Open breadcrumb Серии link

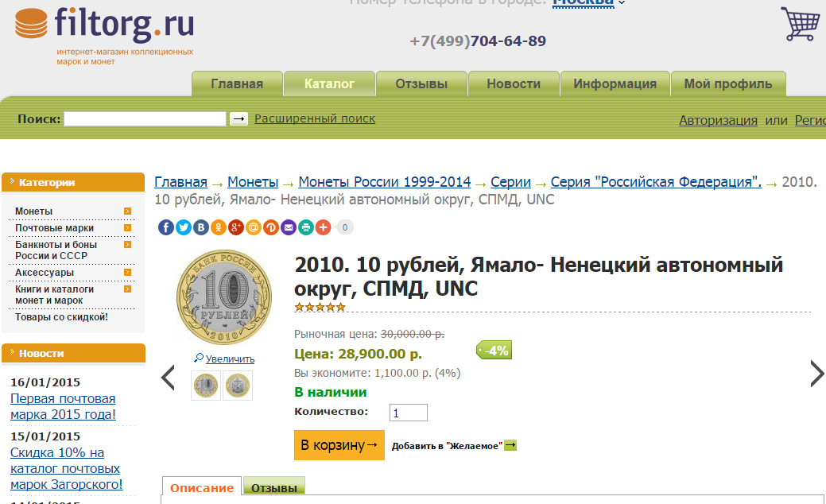[x=510, y=182]
